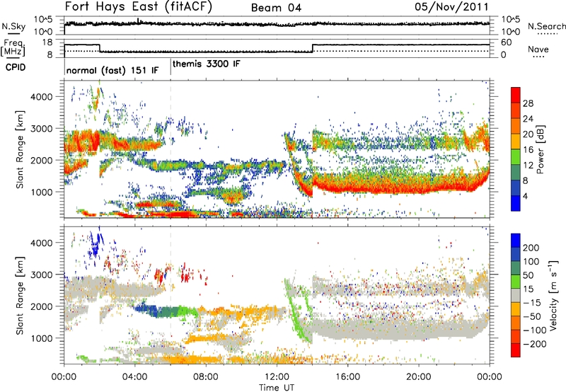Click the '08:00' time axis label

tap(206, 377)
